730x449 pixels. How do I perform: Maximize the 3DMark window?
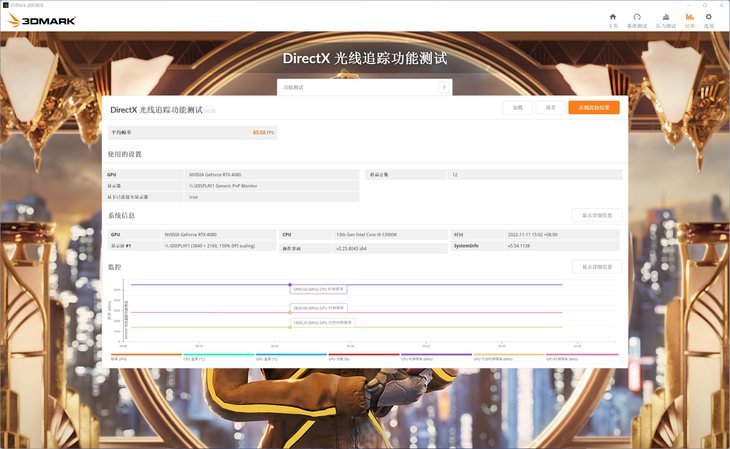(705, 5)
